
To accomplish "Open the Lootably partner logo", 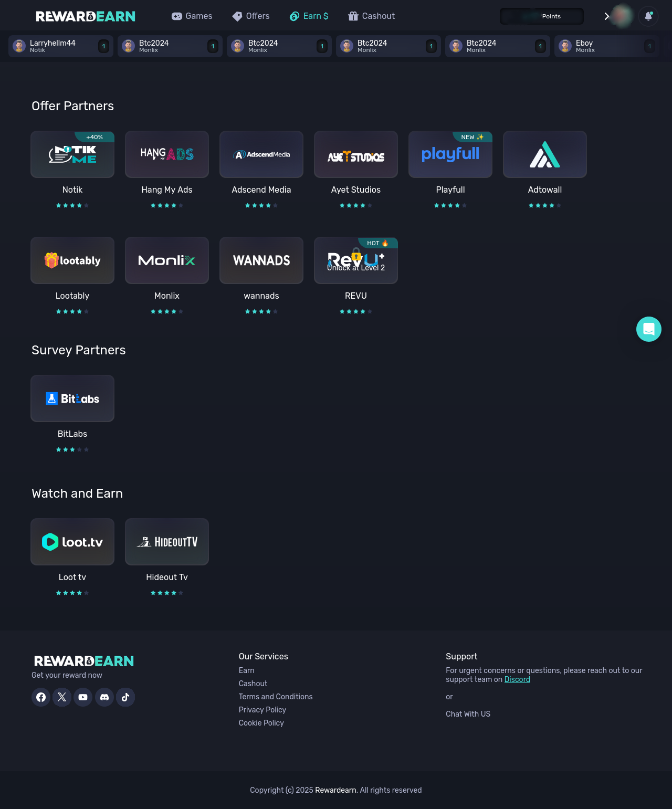I will tap(72, 260).
